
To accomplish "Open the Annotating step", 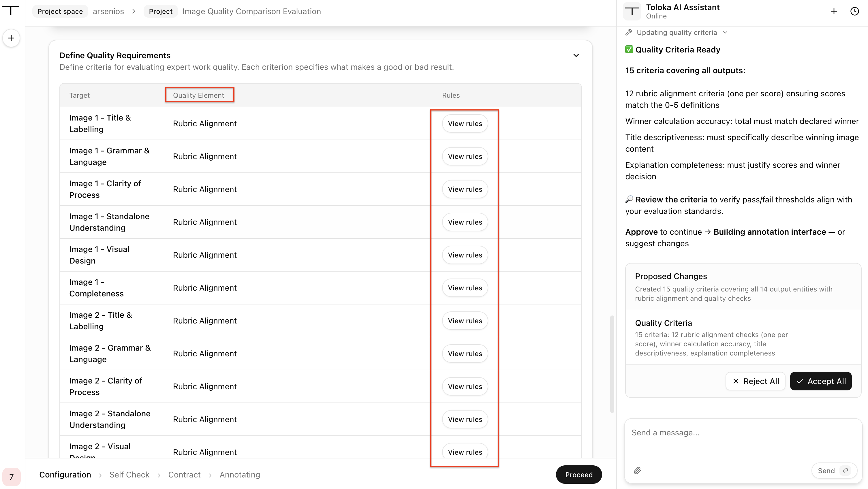I will coord(240,475).
